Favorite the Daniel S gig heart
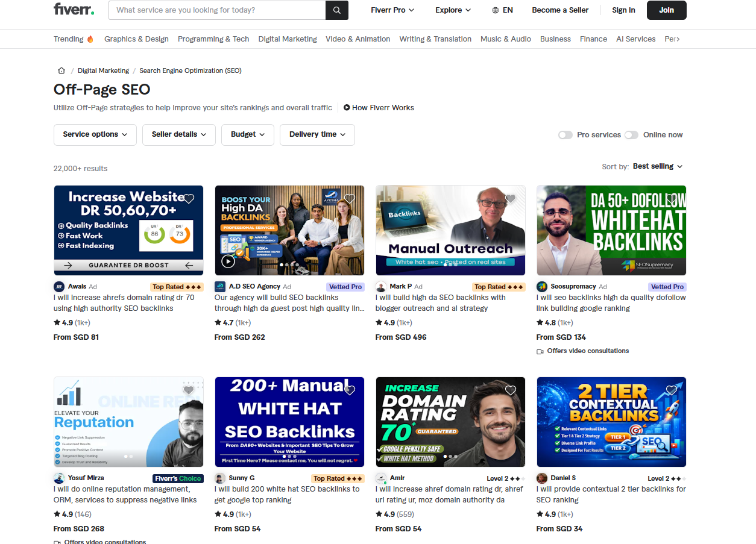Image resolution: width=756 pixels, height=544 pixels. tap(672, 390)
